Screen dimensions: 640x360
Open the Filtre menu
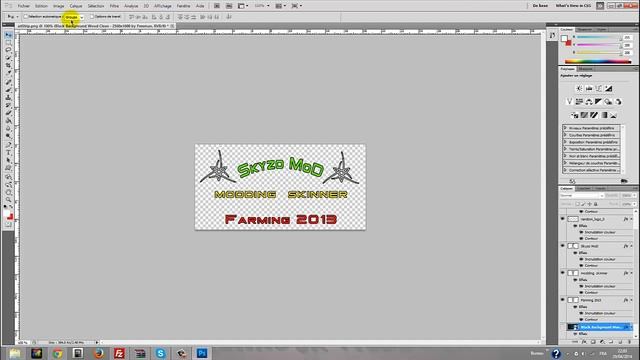pos(114,6)
